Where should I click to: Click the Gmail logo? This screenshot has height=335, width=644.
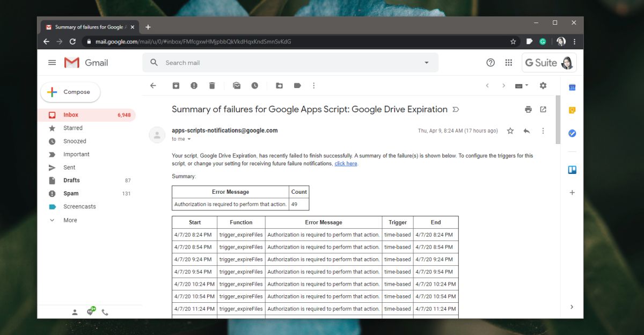(86, 63)
